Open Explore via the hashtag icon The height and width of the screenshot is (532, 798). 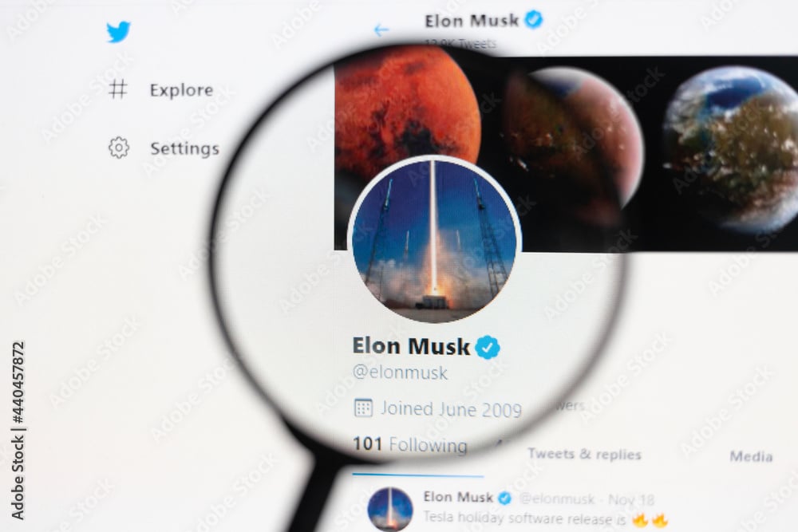tap(118, 89)
